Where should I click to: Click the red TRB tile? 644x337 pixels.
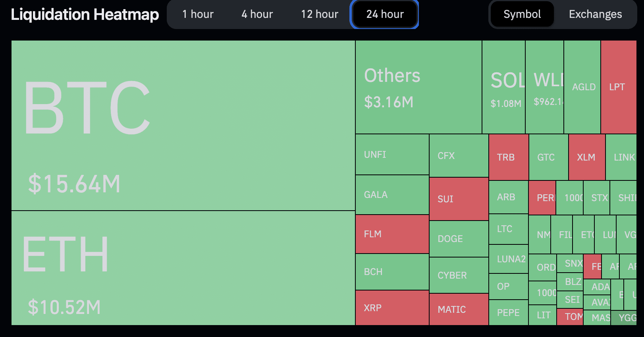[x=508, y=157]
